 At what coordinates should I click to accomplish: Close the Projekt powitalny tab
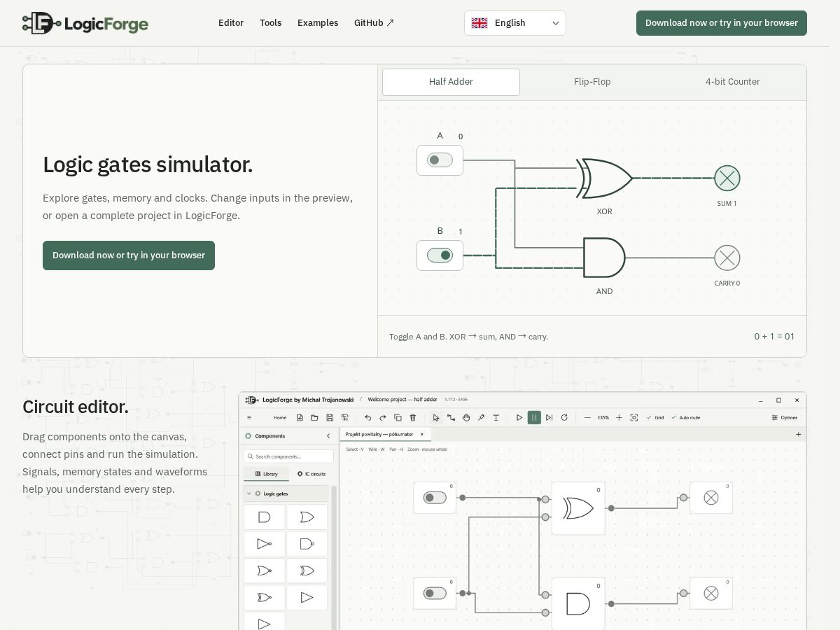coord(421,435)
